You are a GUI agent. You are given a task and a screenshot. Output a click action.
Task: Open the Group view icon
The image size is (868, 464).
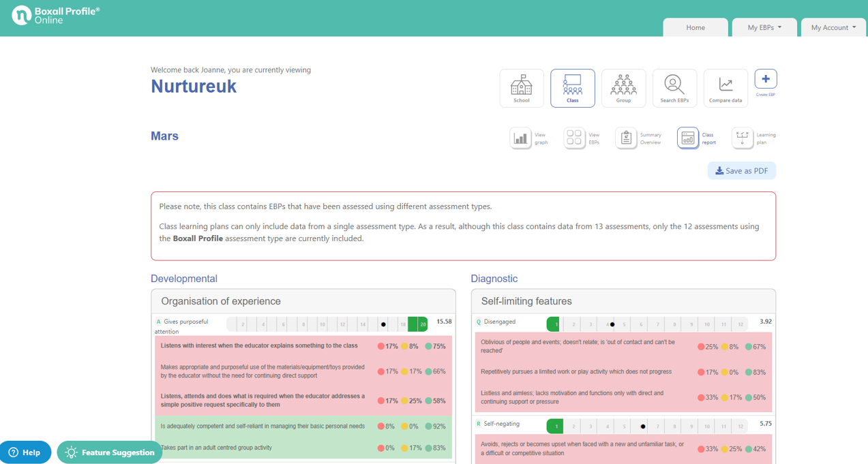coord(623,87)
